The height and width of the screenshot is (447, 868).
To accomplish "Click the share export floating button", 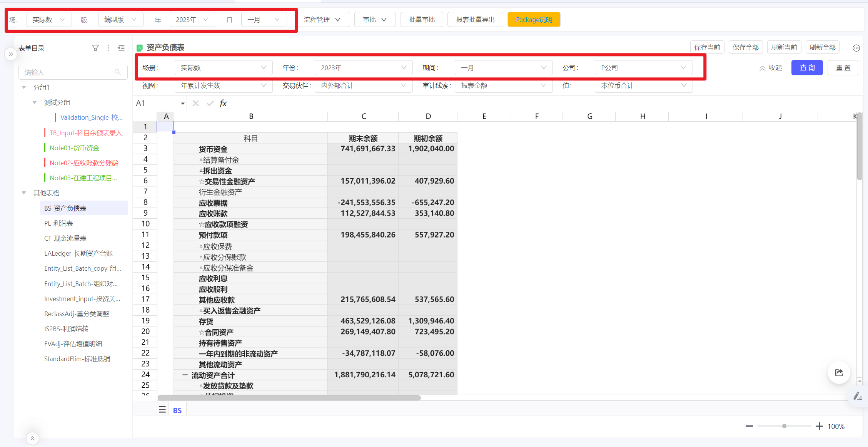I will tap(839, 372).
